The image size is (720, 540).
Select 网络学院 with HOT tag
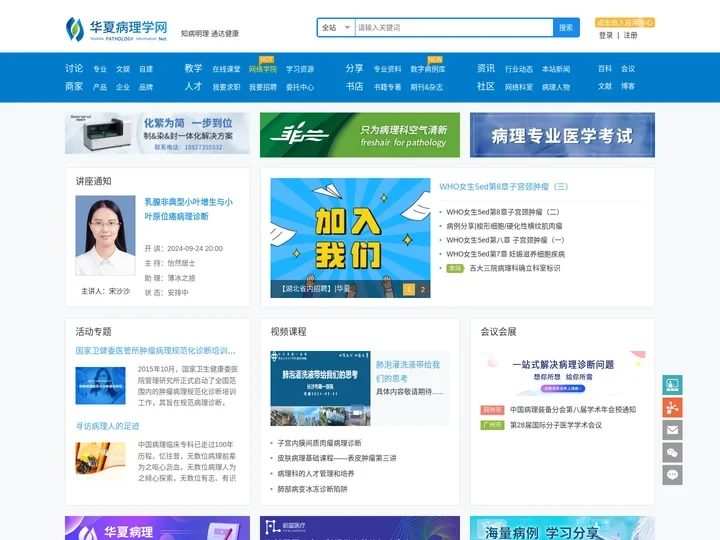pyautogui.click(x=263, y=69)
